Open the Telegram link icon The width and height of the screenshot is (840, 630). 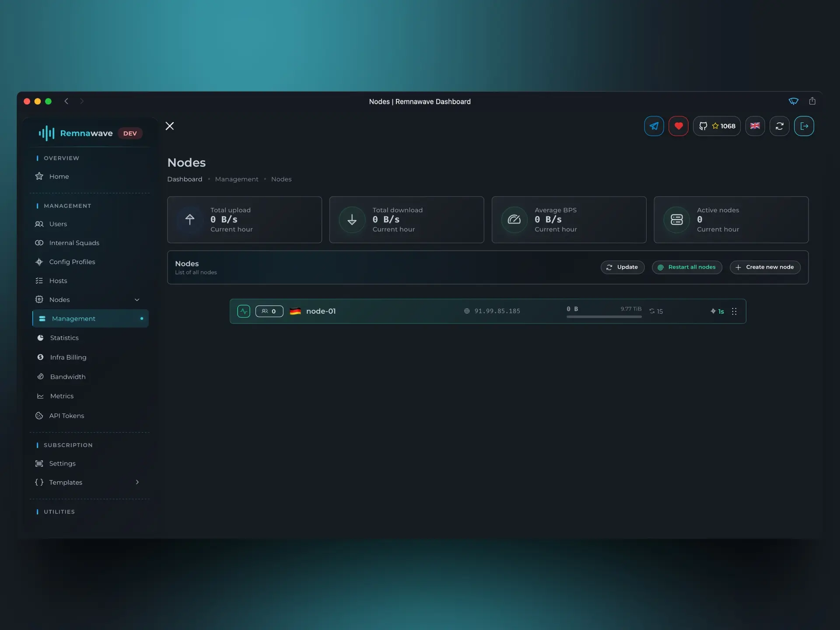[654, 126]
